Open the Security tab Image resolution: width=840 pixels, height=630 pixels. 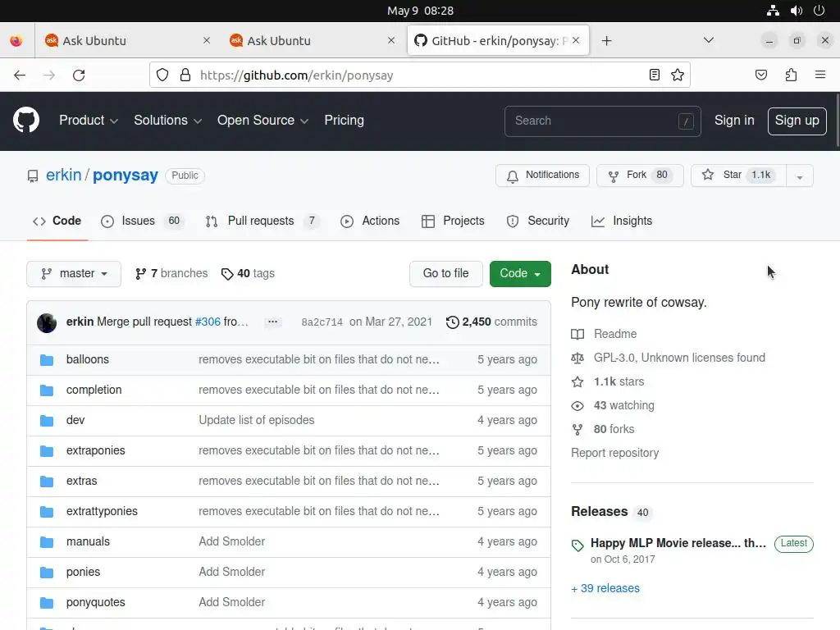538,221
